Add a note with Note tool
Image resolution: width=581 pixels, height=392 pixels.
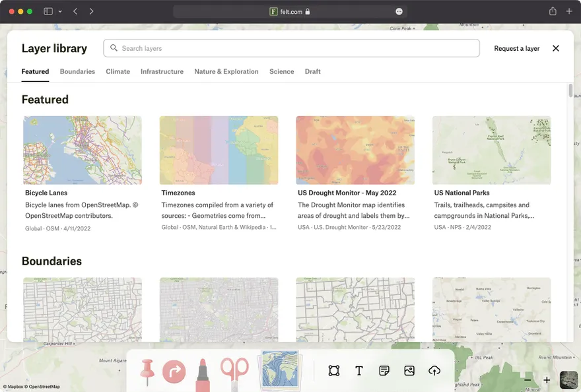pyautogui.click(x=384, y=370)
